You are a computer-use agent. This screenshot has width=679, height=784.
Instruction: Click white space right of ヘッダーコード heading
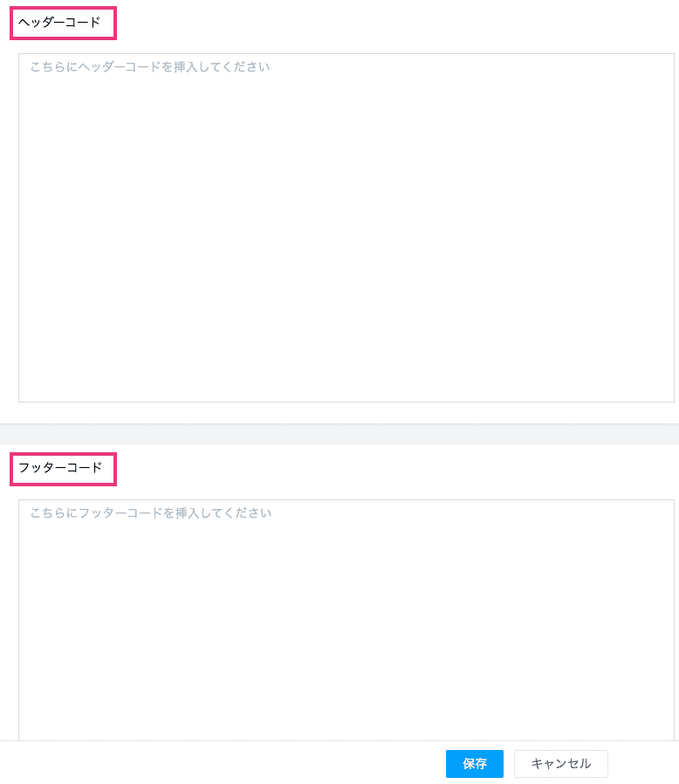tap(397, 23)
